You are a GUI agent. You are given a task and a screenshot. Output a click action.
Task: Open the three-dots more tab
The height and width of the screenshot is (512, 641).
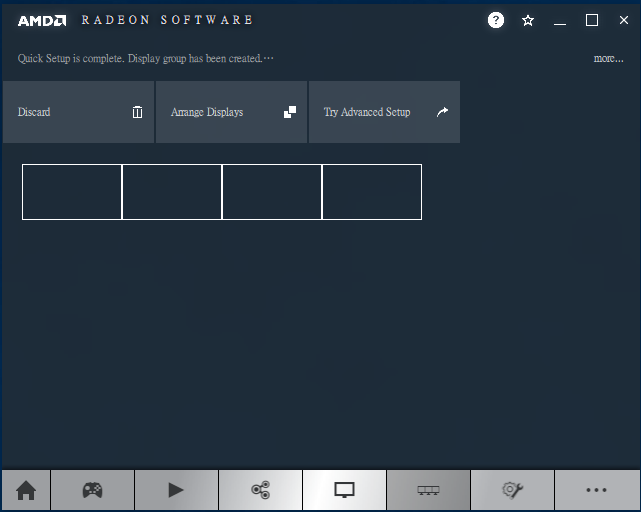(x=596, y=490)
